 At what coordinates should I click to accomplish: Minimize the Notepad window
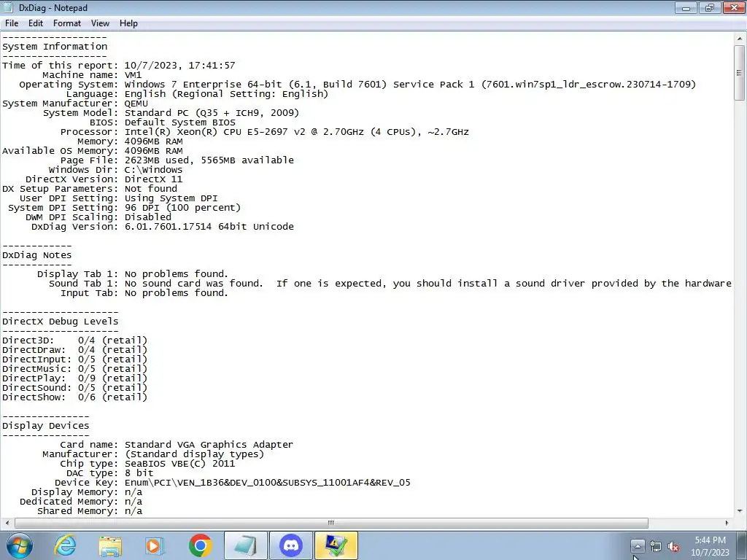[x=686, y=7]
